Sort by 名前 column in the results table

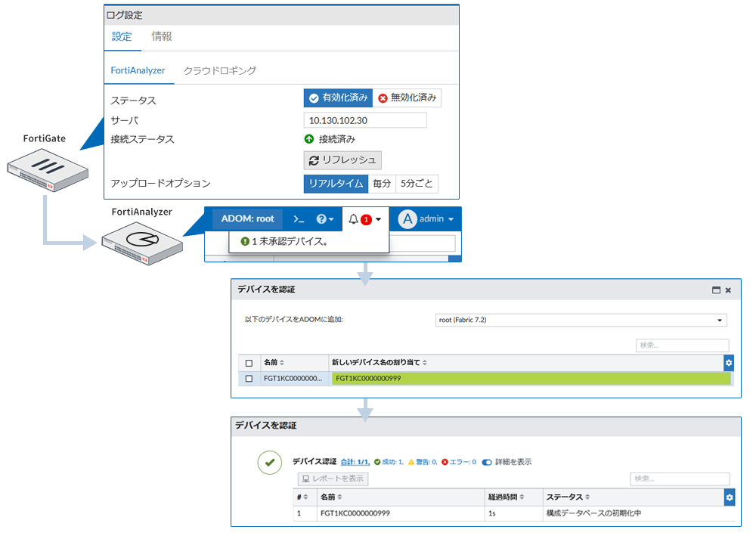tap(331, 497)
